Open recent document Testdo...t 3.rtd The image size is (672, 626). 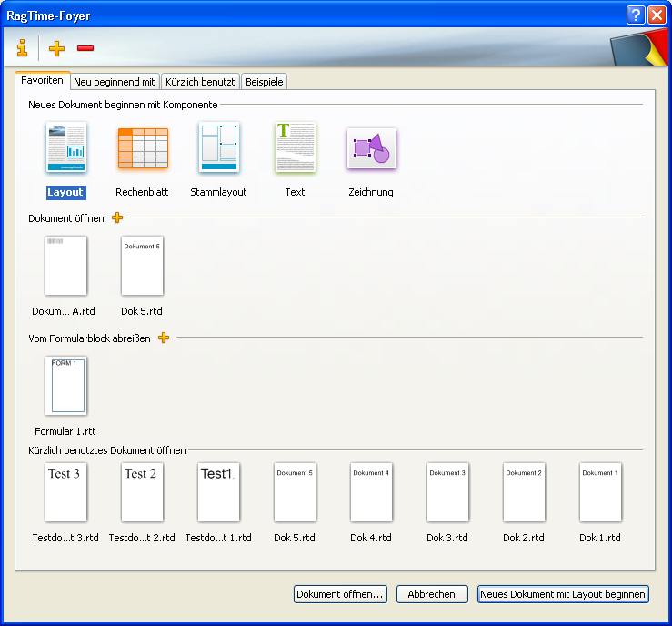pyautogui.click(x=65, y=492)
